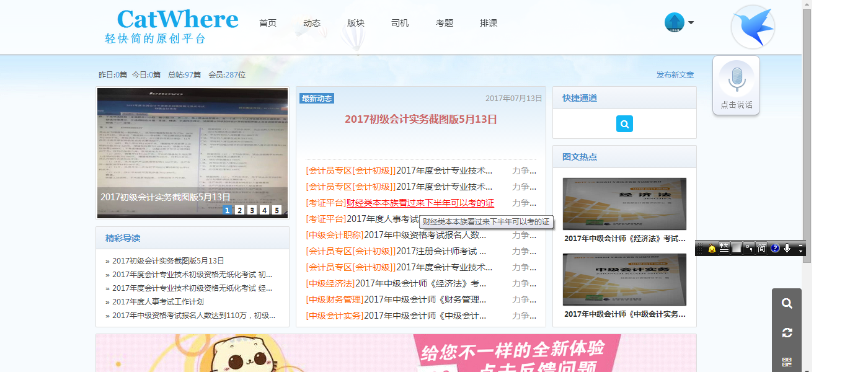This screenshot has height=372, width=868.
Task: Click the 图文热点 section heading
Action: coord(580,157)
